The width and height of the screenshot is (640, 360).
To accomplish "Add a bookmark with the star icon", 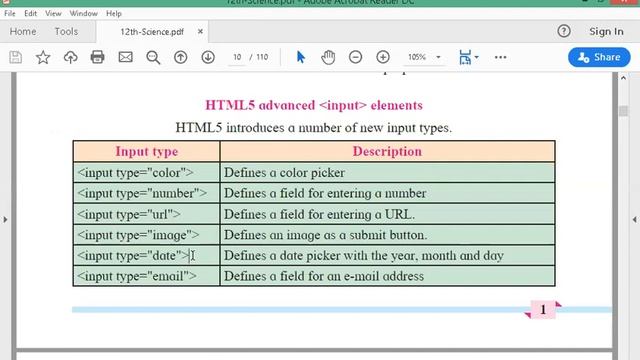I will click(43, 57).
